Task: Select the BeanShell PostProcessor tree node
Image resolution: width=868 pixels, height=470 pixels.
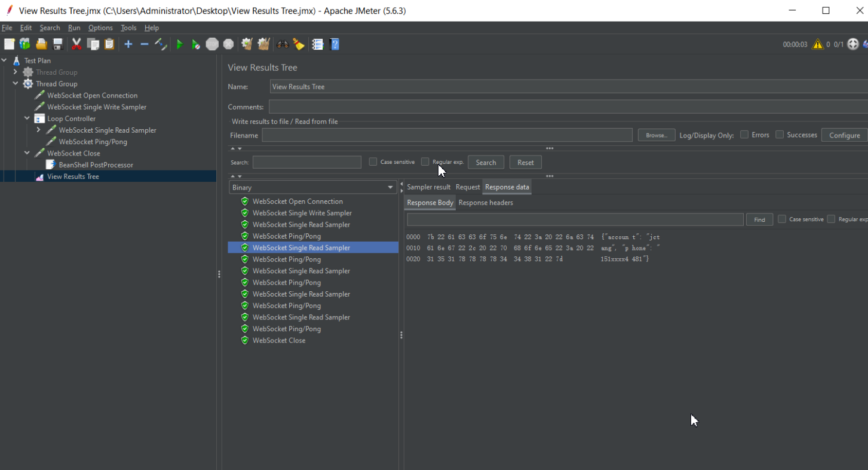Action: (x=96, y=165)
